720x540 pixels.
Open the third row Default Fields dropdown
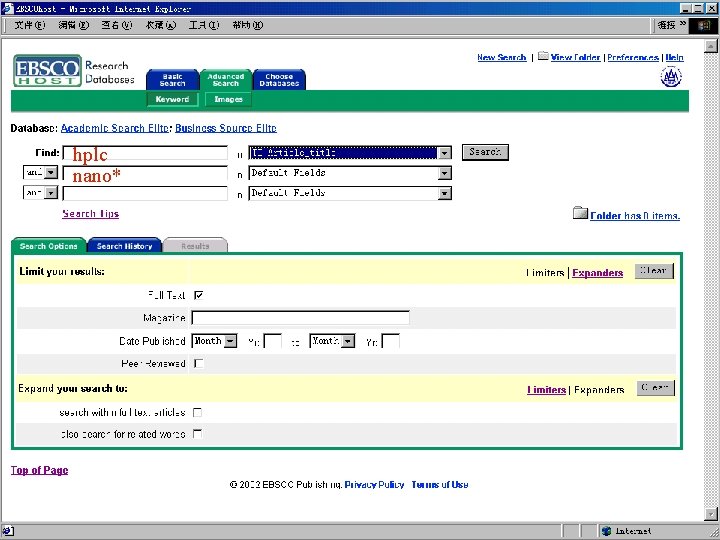(444, 193)
